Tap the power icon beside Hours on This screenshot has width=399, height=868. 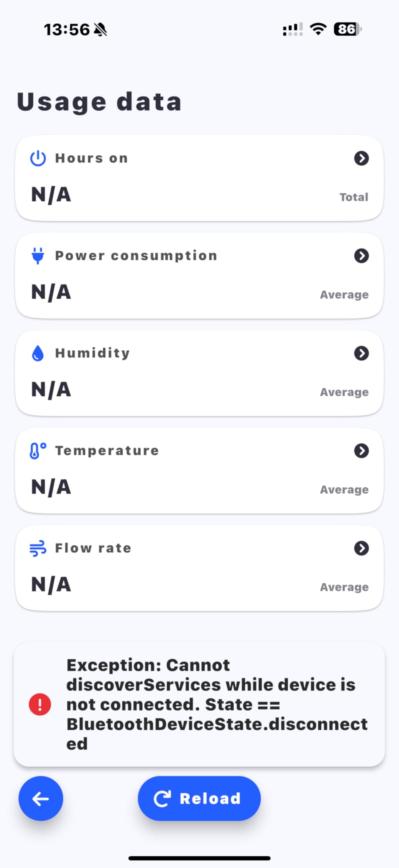point(38,158)
